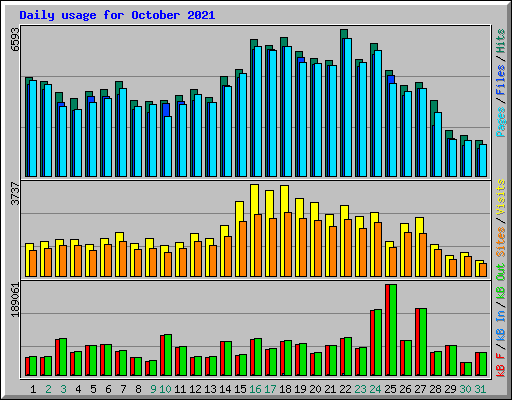Click the orange sites bar for day 18
This screenshot has width=512, height=400.
(x=288, y=244)
